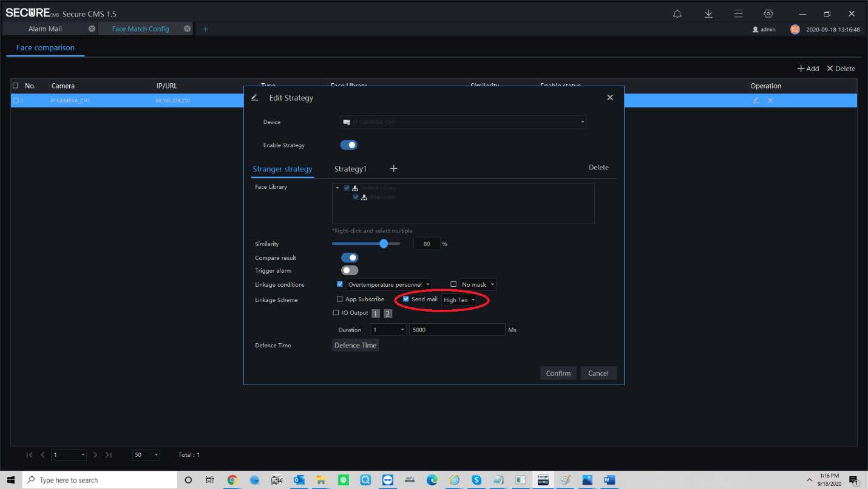The image size is (868, 489).
Task: Click the delete X icon in Operation column
Action: tap(770, 100)
